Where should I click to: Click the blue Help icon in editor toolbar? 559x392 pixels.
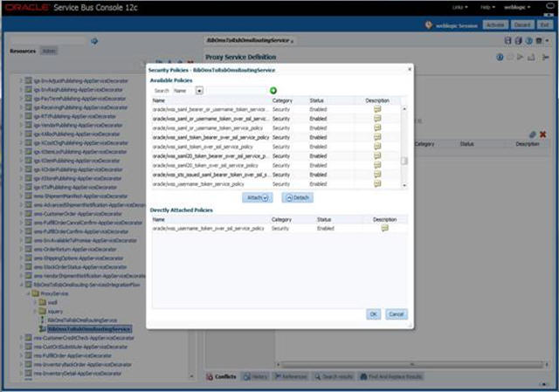point(528,41)
